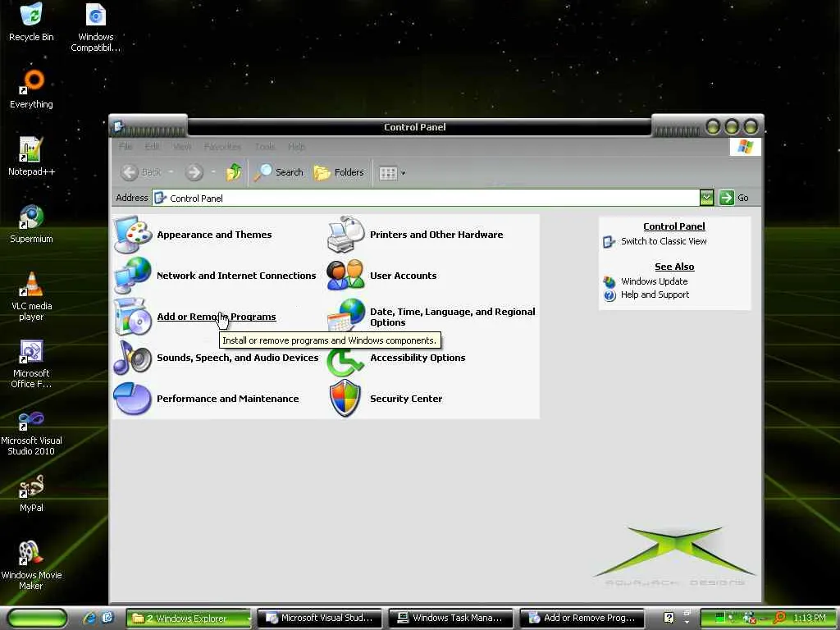Click the Search magnifier toolbar button
This screenshot has width=840, height=630.
[278, 172]
